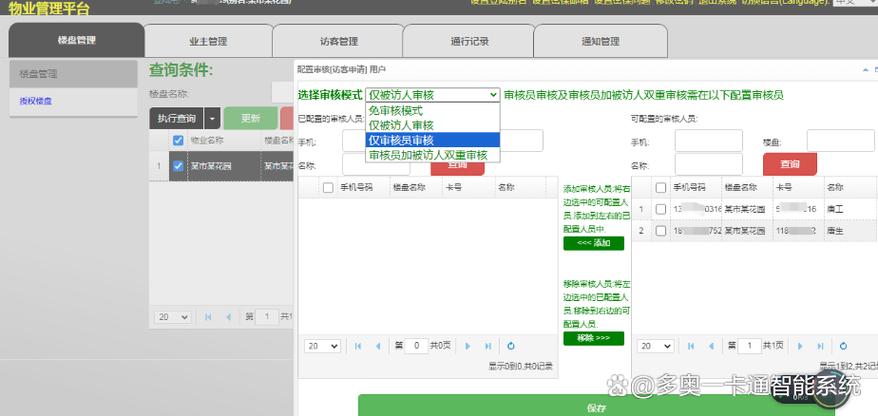878x416 pixels.
Task: Choose 仅被访人审核 in the open list
Action: (432, 125)
